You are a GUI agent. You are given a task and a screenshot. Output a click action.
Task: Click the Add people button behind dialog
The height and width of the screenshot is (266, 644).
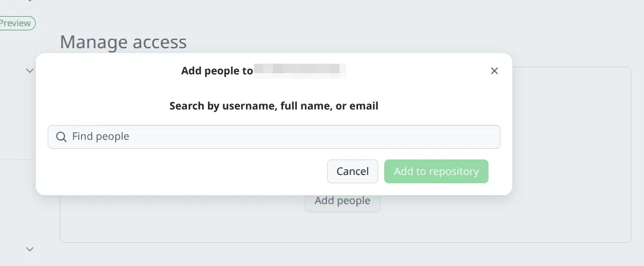coord(343,202)
